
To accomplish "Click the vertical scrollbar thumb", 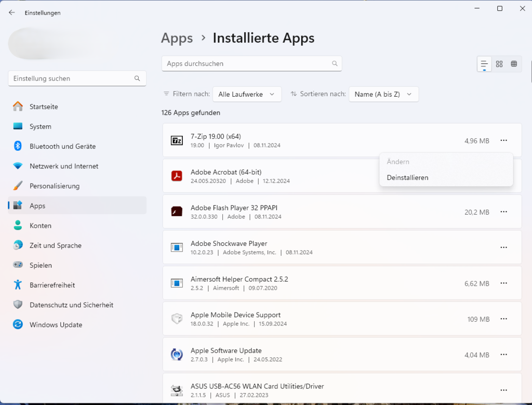I will pyautogui.click(x=531, y=72).
